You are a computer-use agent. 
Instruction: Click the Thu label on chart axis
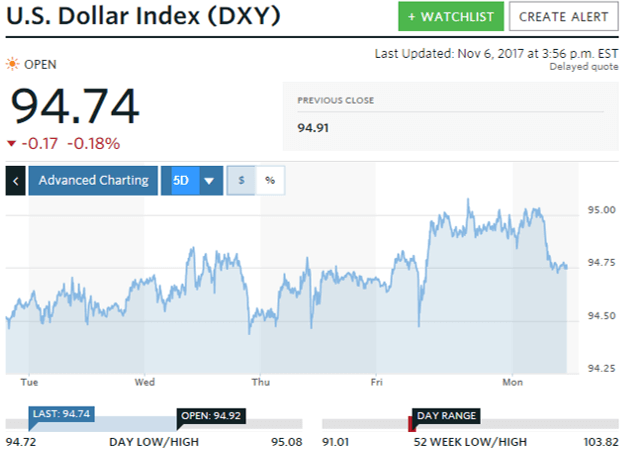[261, 382]
